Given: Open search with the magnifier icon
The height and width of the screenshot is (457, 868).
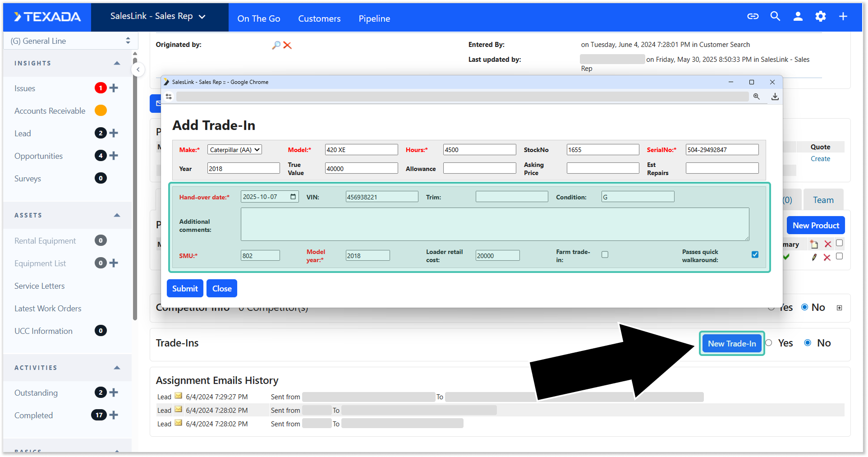Looking at the screenshot, I should 775,17.
